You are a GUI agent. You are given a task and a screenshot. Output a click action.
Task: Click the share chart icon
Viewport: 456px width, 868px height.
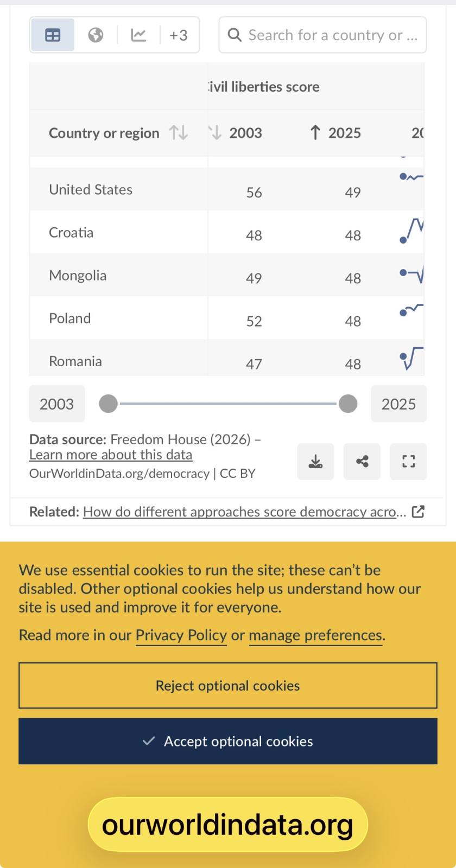362,462
